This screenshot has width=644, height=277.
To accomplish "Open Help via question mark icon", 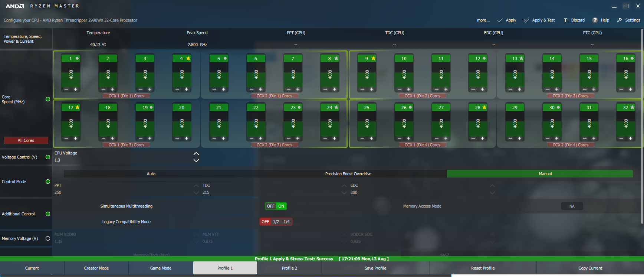I will point(595,20).
